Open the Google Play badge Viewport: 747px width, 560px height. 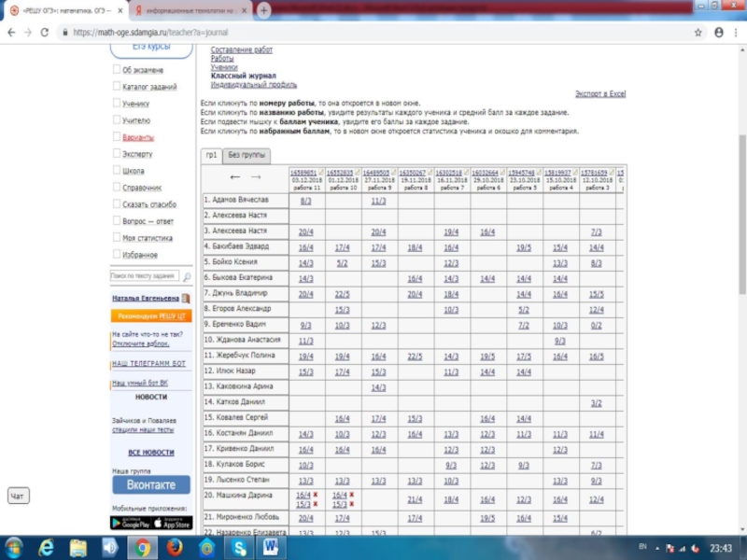[131, 523]
